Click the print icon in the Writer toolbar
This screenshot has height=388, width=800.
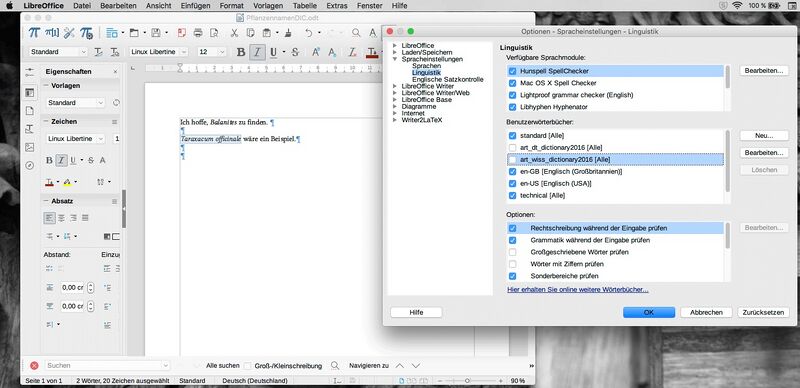[198, 33]
